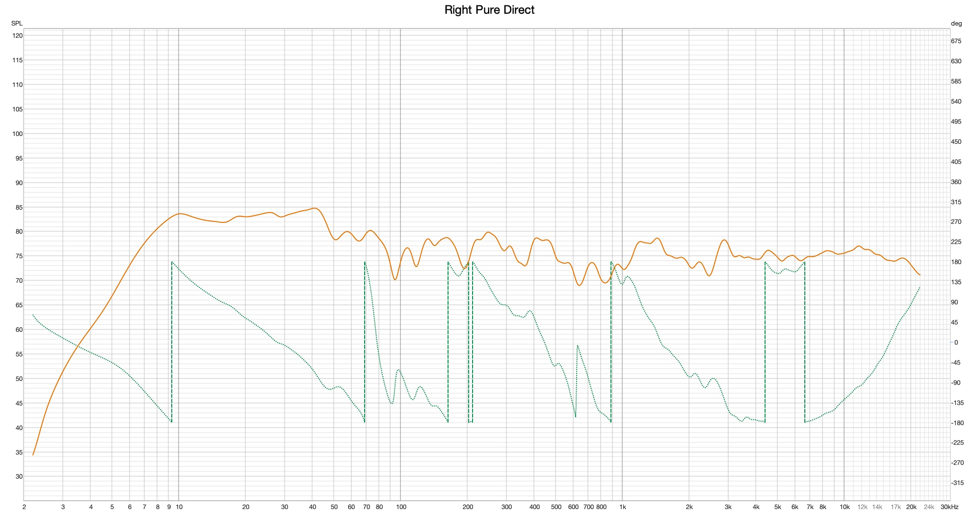The height and width of the screenshot is (513, 980).
Task: Select the 10k label on the frequency axis
Action: click(845, 507)
